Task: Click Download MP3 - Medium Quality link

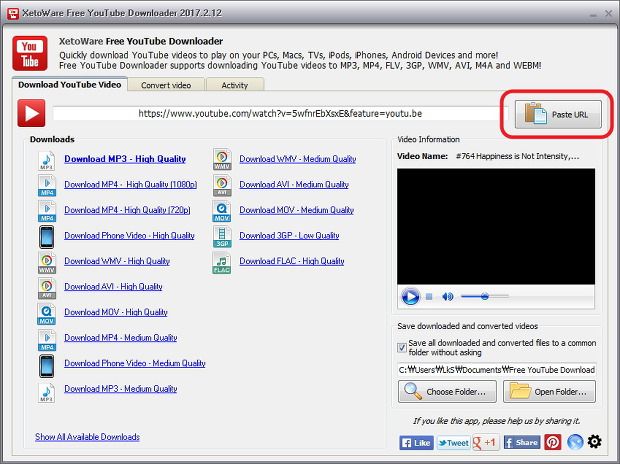Action: click(x=121, y=388)
